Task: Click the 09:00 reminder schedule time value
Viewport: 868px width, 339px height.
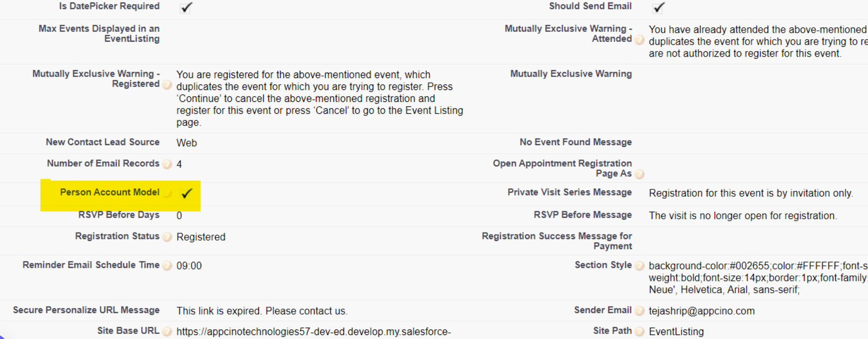Action: click(x=189, y=266)
